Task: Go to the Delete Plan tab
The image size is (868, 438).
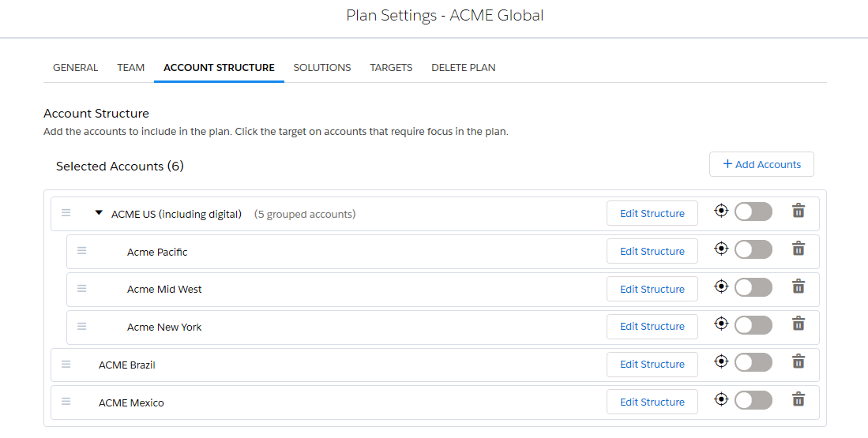Action: [464, 67]
